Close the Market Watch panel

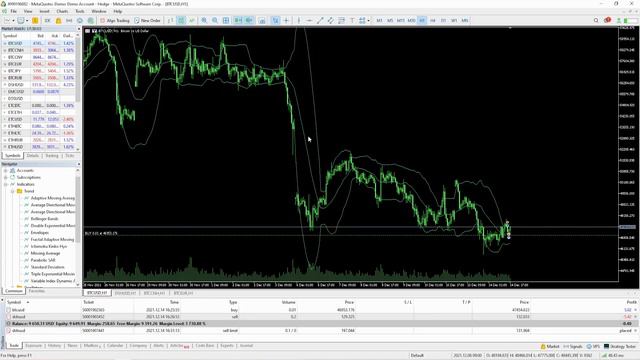[78, 29]
